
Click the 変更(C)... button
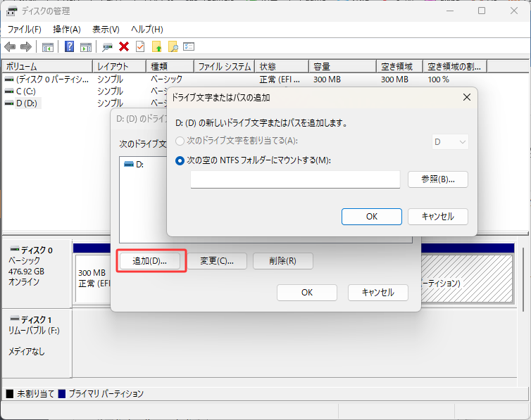point(217,261)
